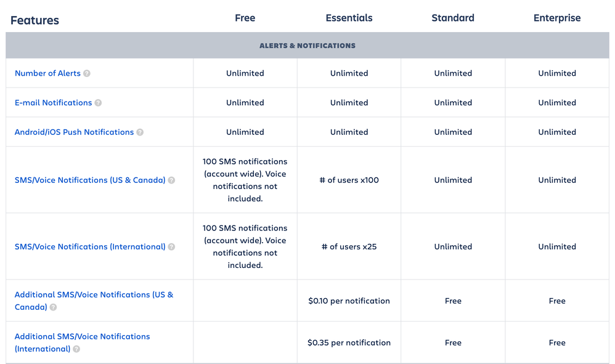Follow the Android/iOS Push Notifications link

(x=74, y=132)
